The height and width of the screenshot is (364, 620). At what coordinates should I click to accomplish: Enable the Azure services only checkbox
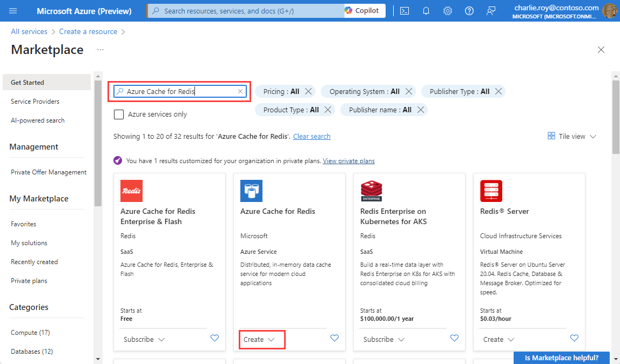tap(119, 114)
